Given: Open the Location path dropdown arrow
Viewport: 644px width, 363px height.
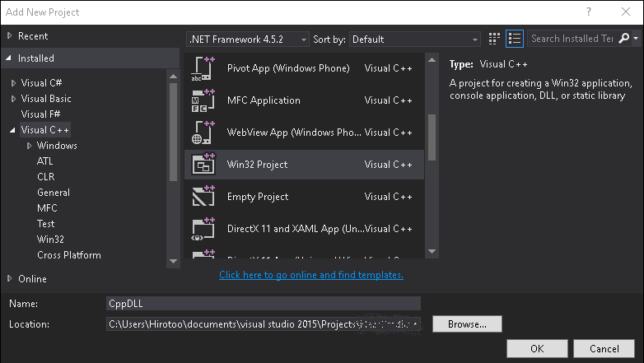Looking at the screenshot, I should point(416,324).
